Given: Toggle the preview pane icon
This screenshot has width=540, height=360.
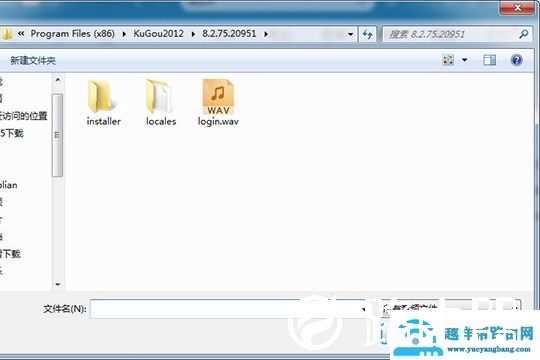Looking at the screenshot, I should pyautogui.click(x=489, y=60).
